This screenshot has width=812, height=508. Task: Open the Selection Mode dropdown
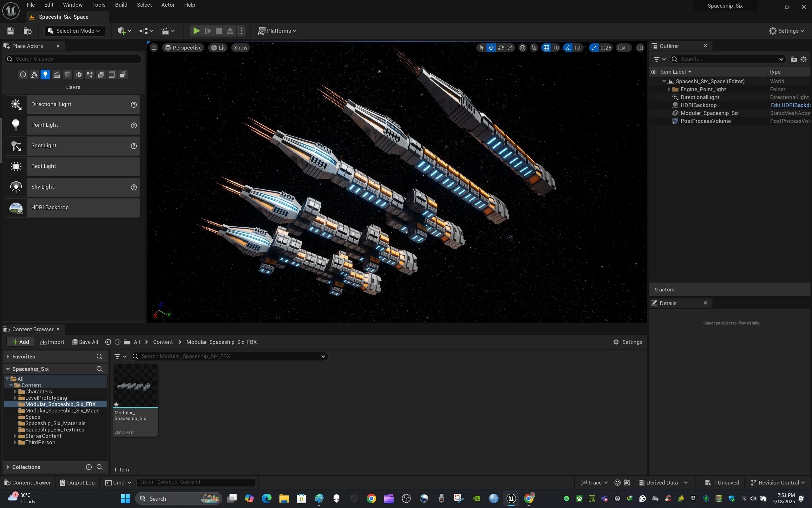point(75,31)
